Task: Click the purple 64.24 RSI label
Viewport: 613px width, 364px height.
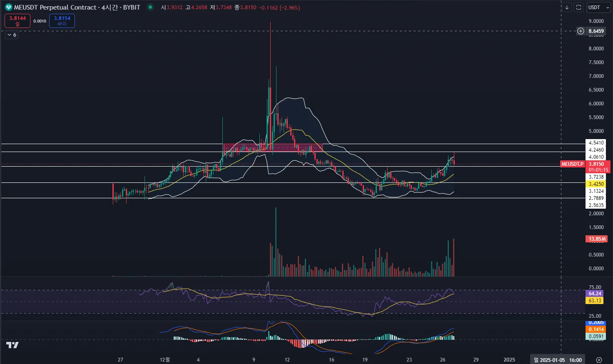Action: click(x=595, y=294)
